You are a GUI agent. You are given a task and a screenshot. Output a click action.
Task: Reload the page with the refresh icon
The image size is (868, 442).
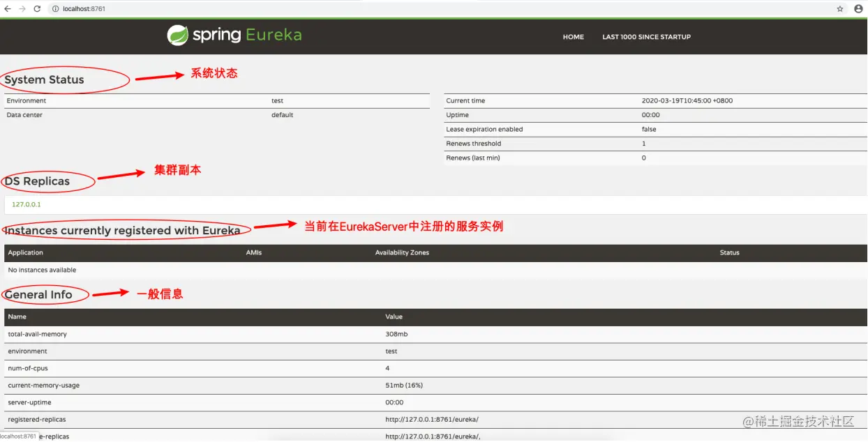pyautogui.click(x=38, y=9)
